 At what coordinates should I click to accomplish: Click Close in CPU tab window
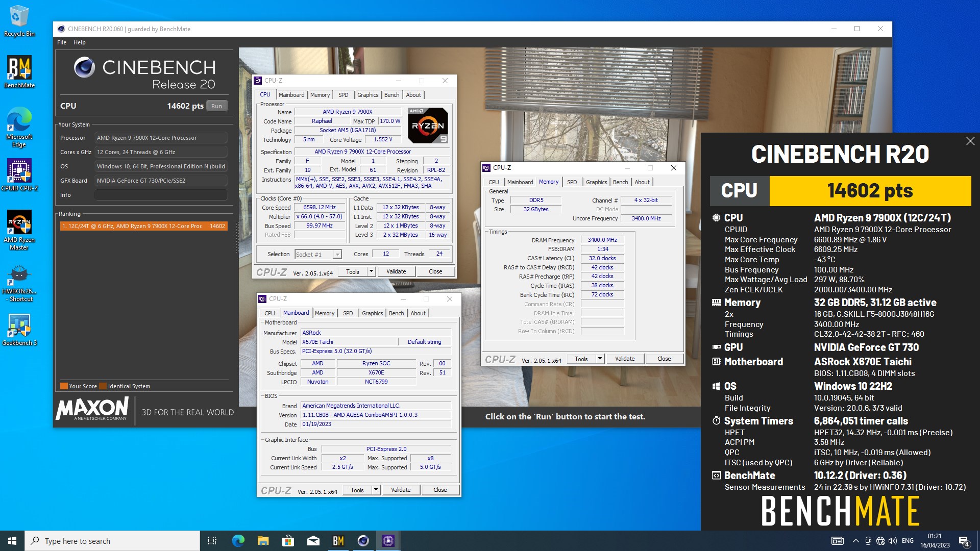coord(435,271)
